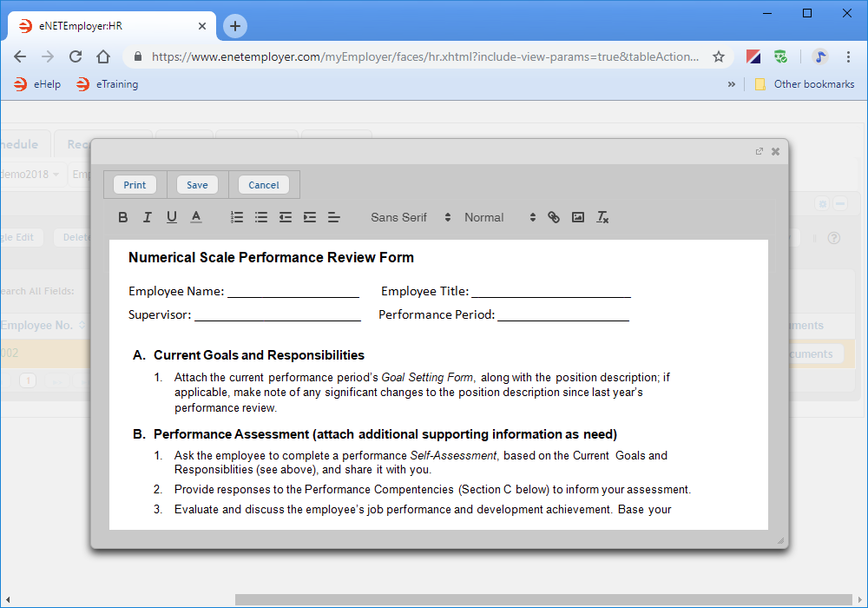Viewport: 868px width, 608px height.
Task: Insert a bulleted list
Action: tap(261, 217)
